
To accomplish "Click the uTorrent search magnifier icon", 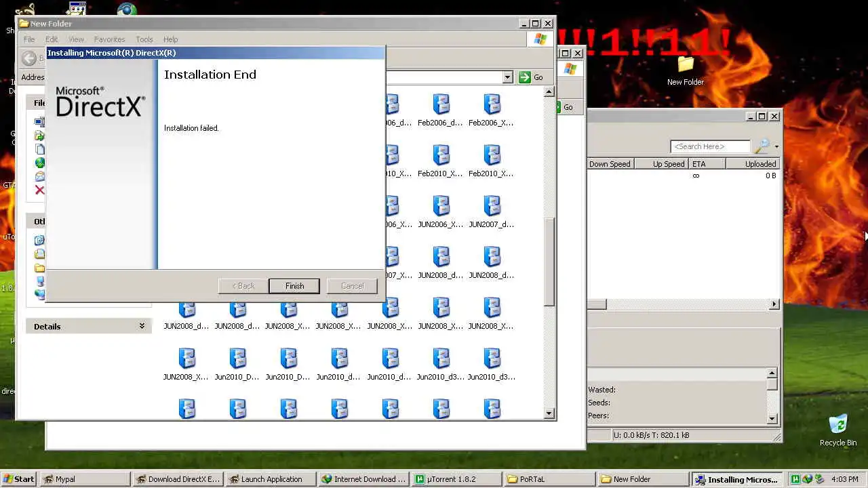I will tap(762, 146).
